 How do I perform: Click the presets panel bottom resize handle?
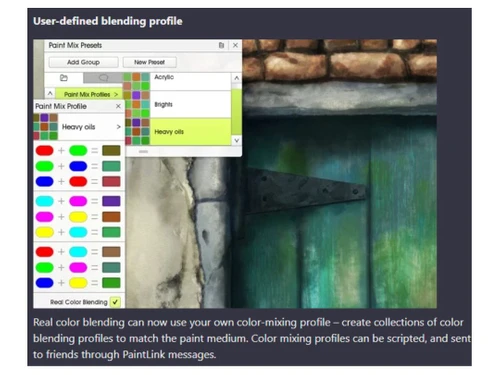click(143, 152)
